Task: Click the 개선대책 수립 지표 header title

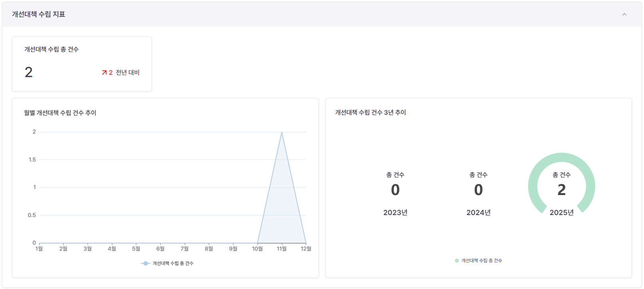Action: (x=38, y=14)
